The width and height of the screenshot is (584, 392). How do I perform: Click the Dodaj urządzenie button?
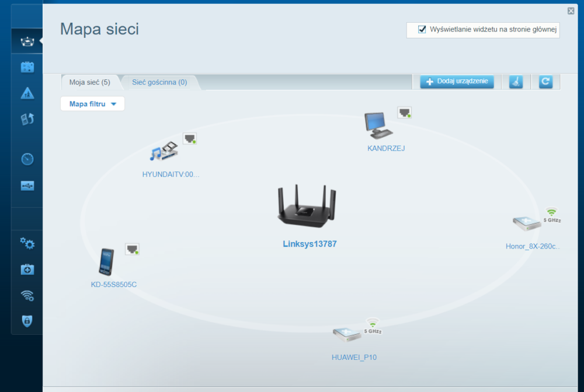pyautogui.click(x=457, y=82)
